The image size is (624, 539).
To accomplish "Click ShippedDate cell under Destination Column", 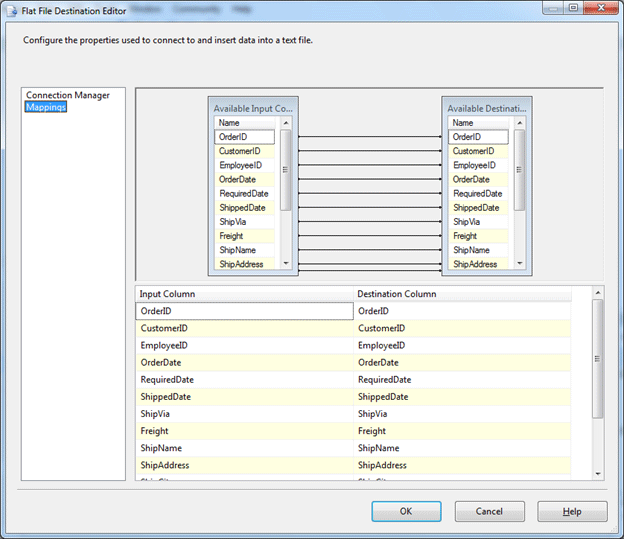I will tap(462, 396).
